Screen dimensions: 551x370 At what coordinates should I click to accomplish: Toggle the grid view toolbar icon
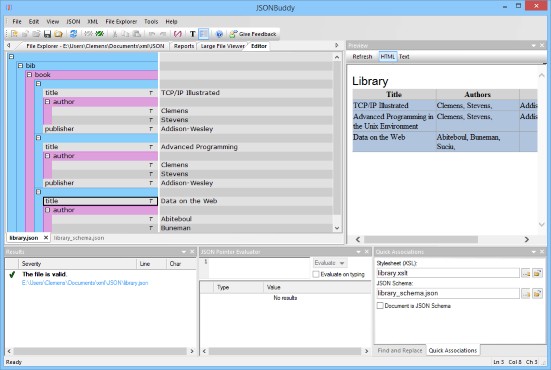pyautogui.click(x=203, y=34)
